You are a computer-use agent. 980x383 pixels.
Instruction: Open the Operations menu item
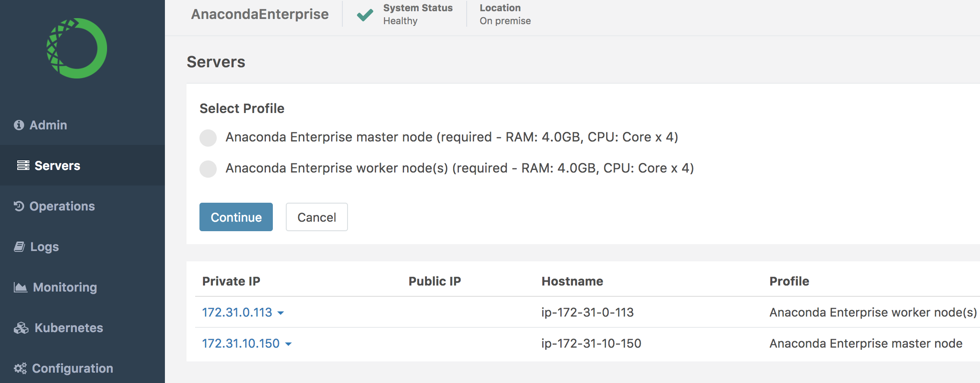coord(62,206)
